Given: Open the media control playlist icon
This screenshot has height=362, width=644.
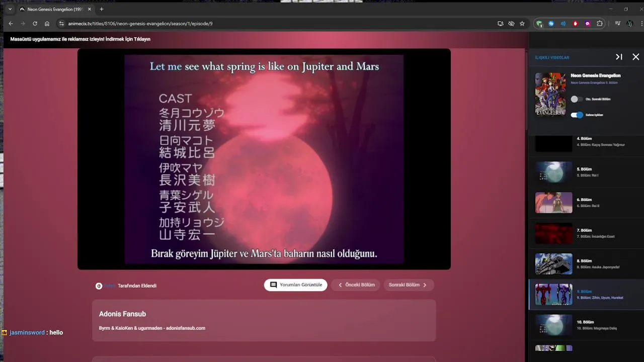Looking at the screenshot, I should coord(618,24).
